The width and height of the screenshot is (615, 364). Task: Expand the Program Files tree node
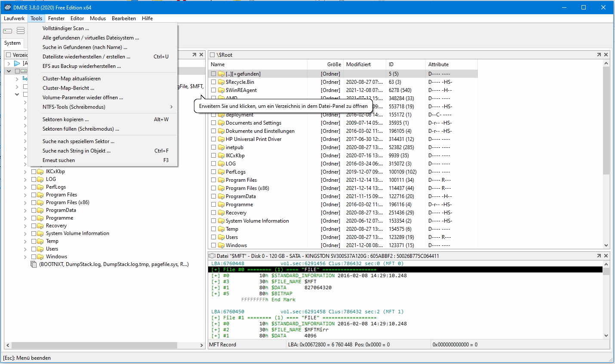point(25,195)
